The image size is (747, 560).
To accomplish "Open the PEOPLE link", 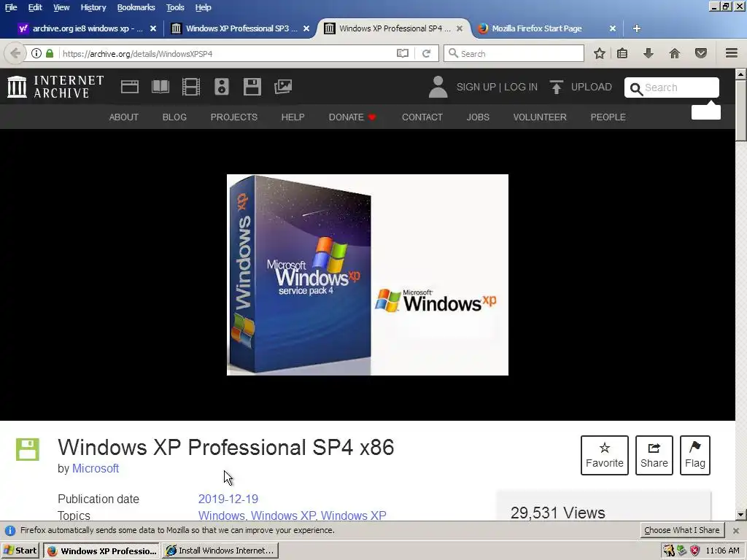I will click(608, 117).
